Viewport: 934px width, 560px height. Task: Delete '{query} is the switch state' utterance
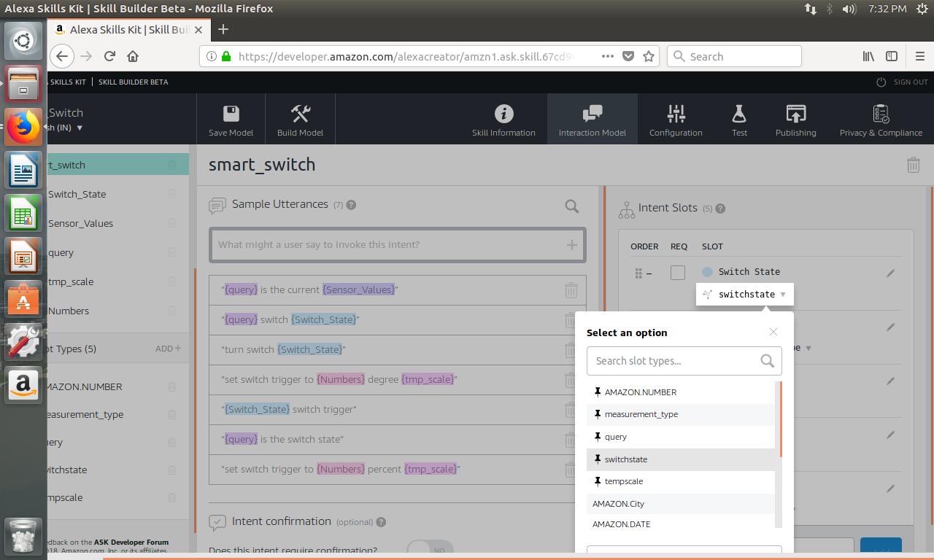[x=571, y=440]
